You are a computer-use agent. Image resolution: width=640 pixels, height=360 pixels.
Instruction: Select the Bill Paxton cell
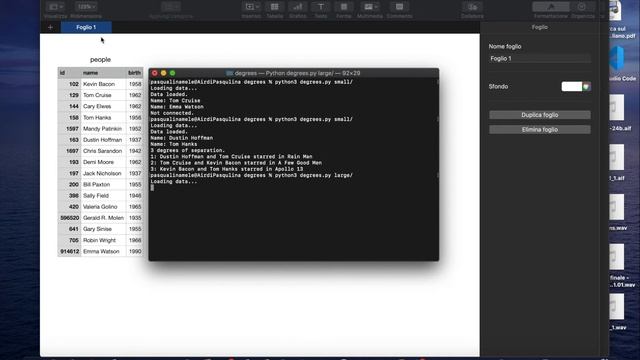coord(103,184)
